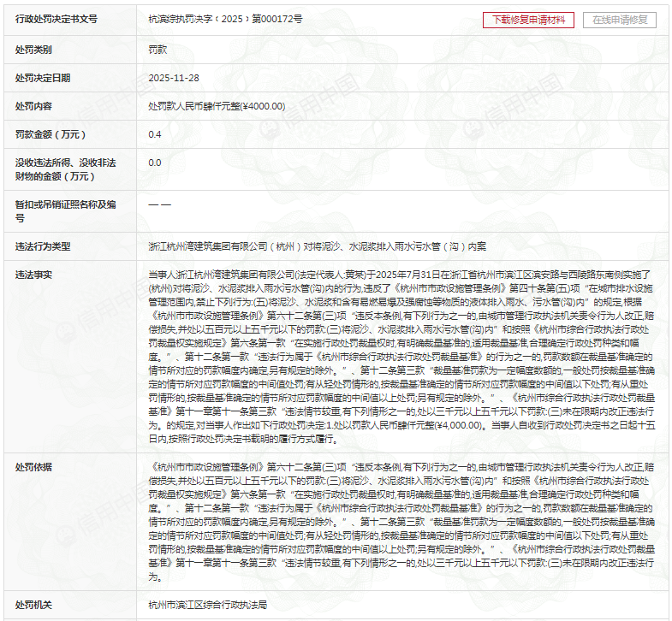The image size is (672, 621).
Task: Click the 罚款金额（万元）row label
Action: (x=51, y=134)
